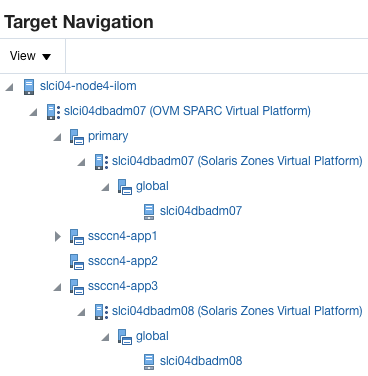Screen dimensions: 368x376
Task: Select global under slci04dbadm07 Solaris Zones
Action: pos(152,186)
